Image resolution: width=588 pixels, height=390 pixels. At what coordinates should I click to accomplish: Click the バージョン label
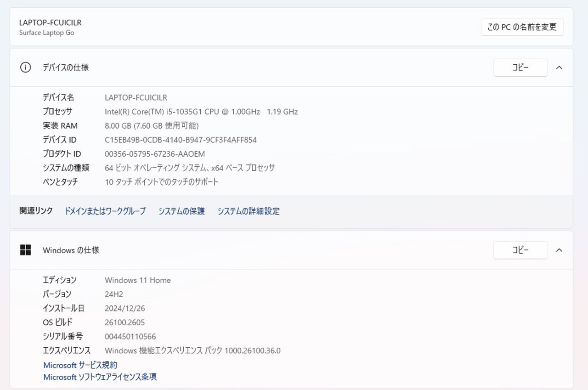tap(57, 294)
